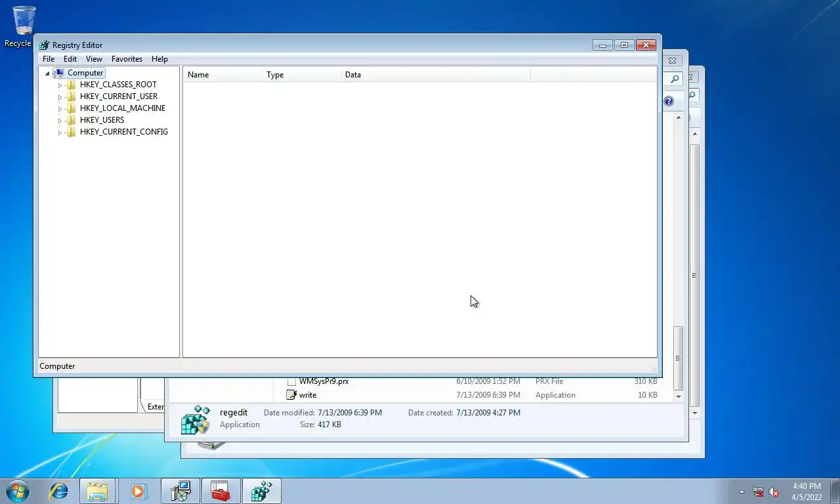The height and width of the screenshot is (504, 840).
Task: Open Windows Explorer from the taskbar
Action: click(x=97, y=491)
